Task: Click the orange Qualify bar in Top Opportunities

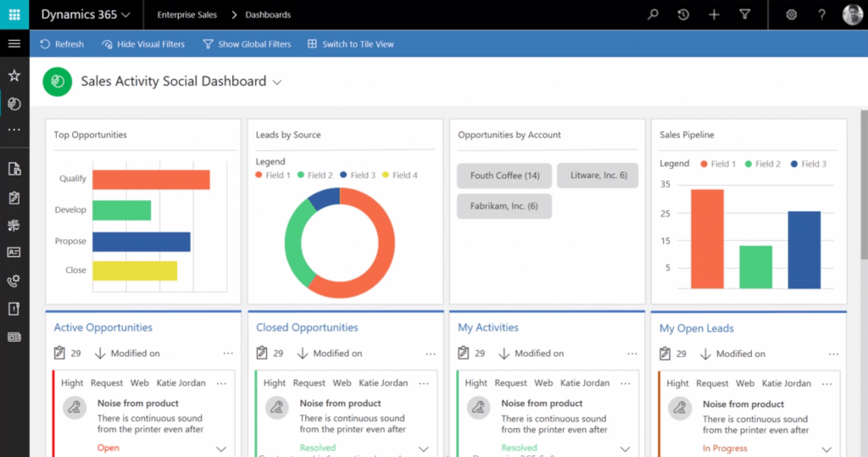Action: click(151, 180)
